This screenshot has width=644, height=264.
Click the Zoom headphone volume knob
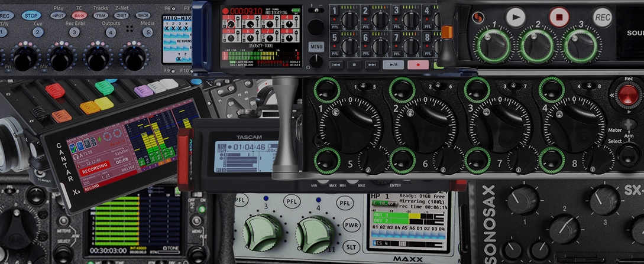(x=316, y=61)
